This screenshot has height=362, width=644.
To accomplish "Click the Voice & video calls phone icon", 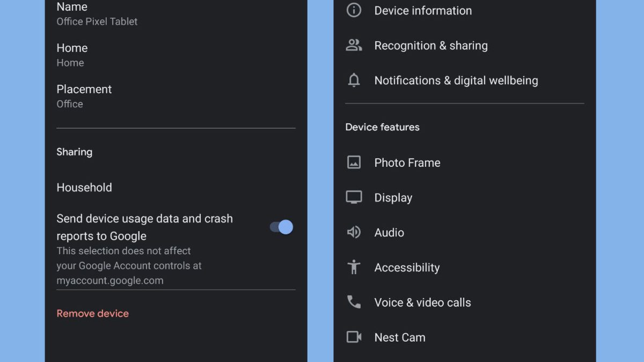I will pos(354,302).
